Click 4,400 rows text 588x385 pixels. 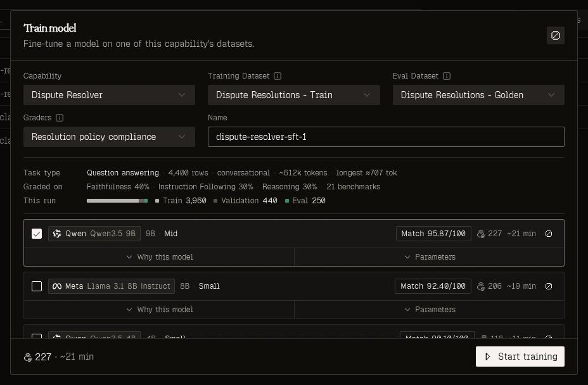[x=188, y=173]
